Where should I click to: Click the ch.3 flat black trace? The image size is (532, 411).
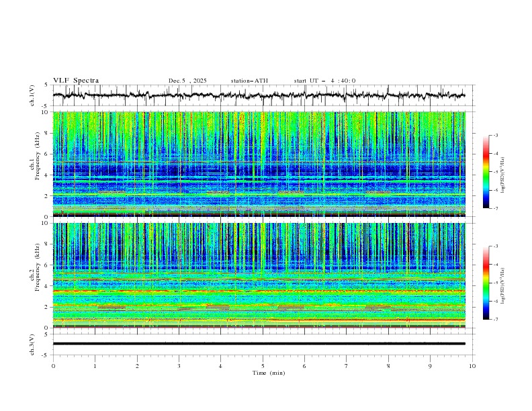(x=259, y=344)
